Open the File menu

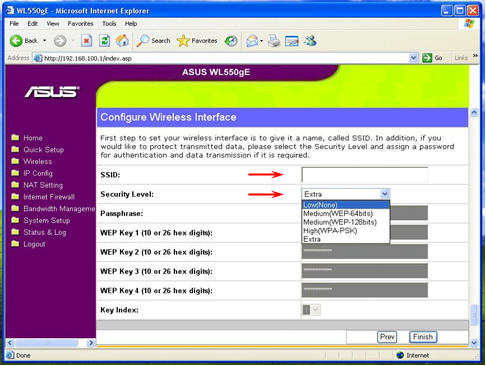pos(14,24)
